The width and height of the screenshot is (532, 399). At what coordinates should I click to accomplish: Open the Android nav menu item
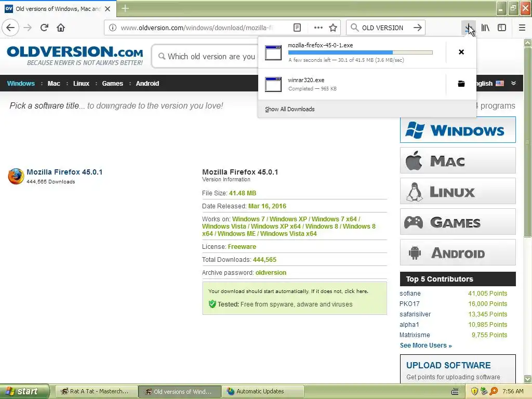coord(147,84)
